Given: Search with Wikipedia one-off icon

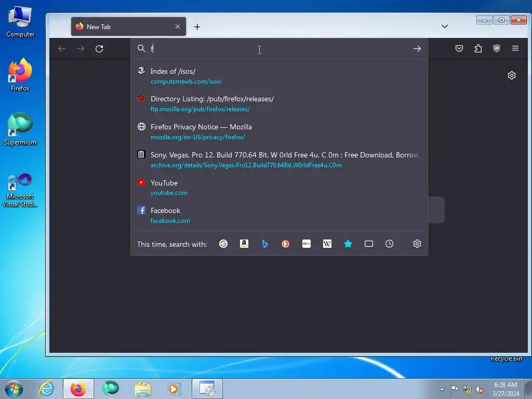Looking at the screenshot, I should coord(327,244).
